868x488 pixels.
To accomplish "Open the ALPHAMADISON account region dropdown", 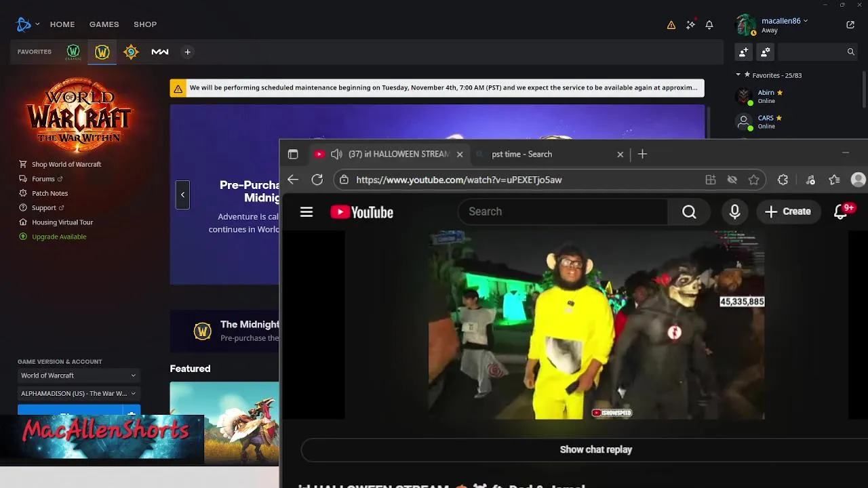I will [x=79, y=393].
